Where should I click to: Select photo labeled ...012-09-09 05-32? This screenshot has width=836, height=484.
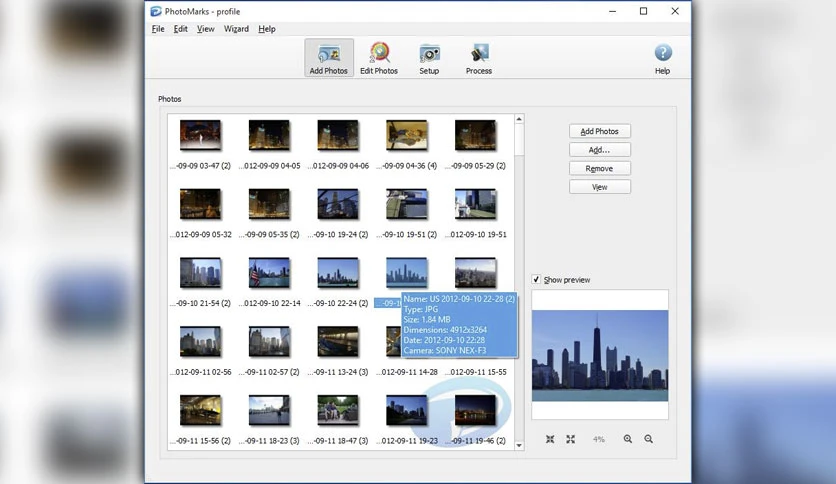[200, 204]
